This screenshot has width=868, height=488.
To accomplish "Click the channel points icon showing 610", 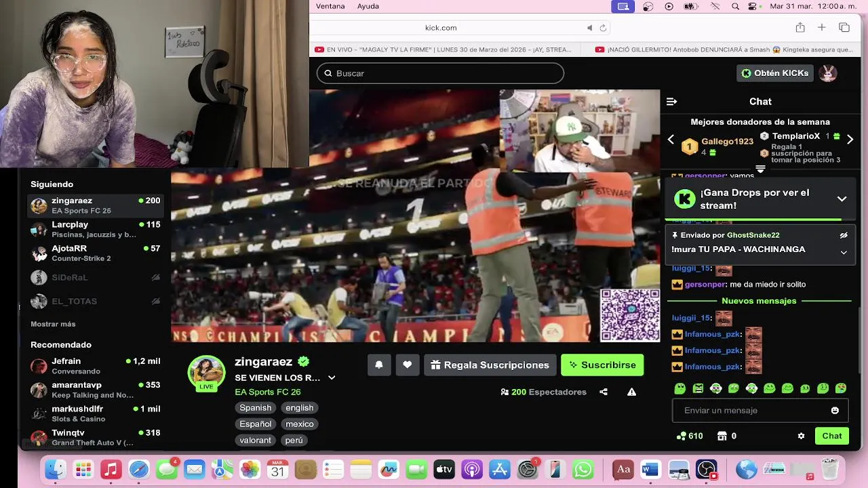I will (690, 436).
